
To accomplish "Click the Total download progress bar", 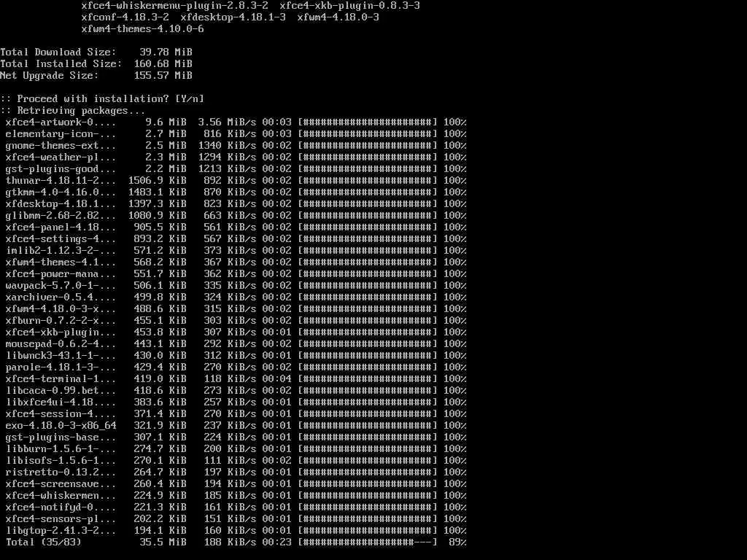I will [x=368, y=542].
